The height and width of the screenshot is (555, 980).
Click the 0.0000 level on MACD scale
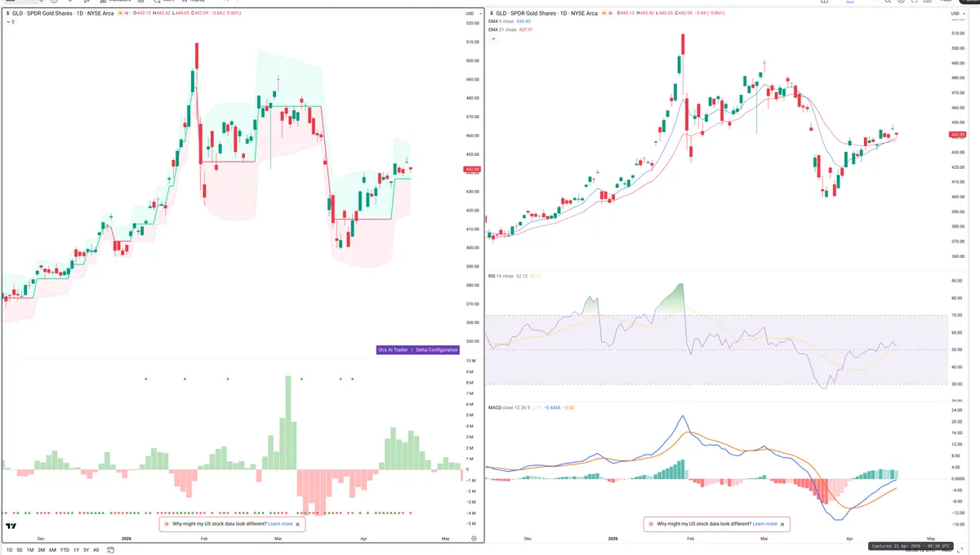tap(958, 478)
